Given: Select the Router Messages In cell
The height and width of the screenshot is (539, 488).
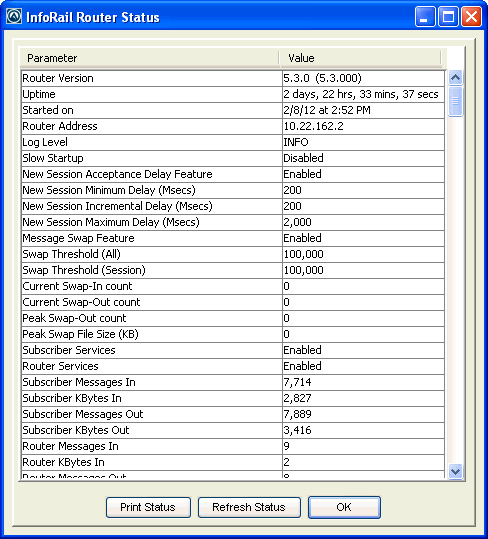Looking at the screenshot, I should click(152, 446).
